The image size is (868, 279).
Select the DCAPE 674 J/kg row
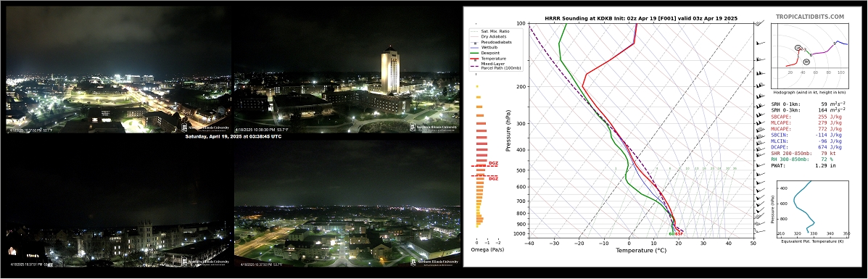click(x=806, y=146)
